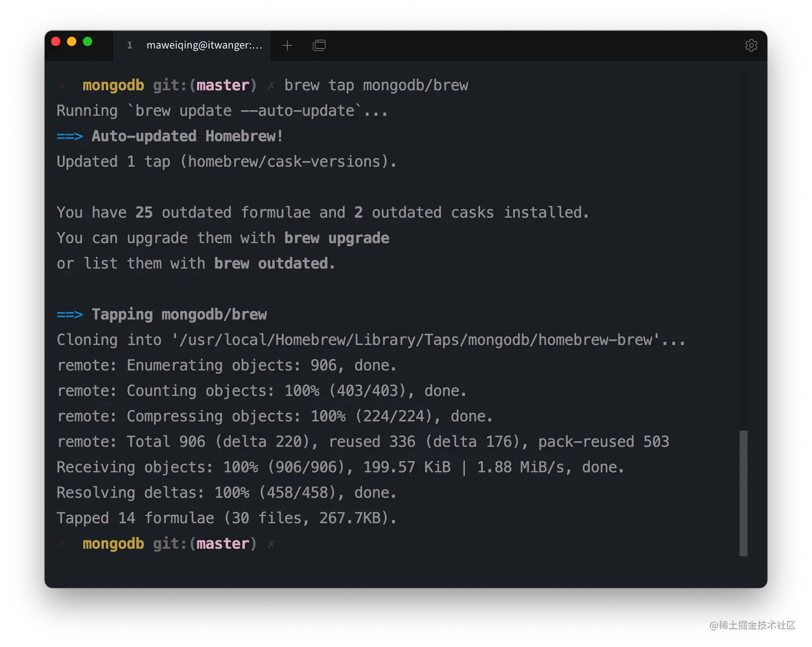The height and width of the screenshot is (647, 812).
Task: Click 'remote: Counting objects' output line
Action: pyautogui.click(x=262, y=391)
